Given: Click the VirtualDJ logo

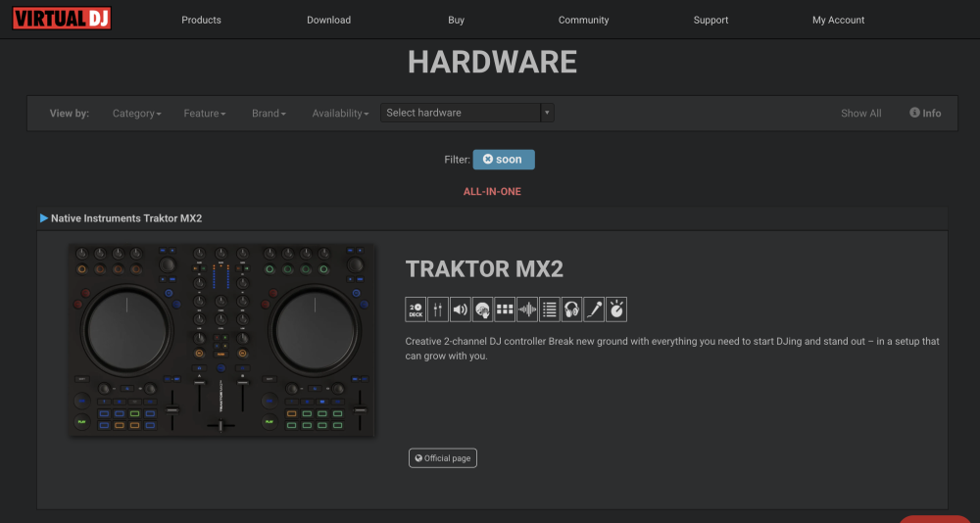Looking at the screenshot, I should (x=62, y=19).
